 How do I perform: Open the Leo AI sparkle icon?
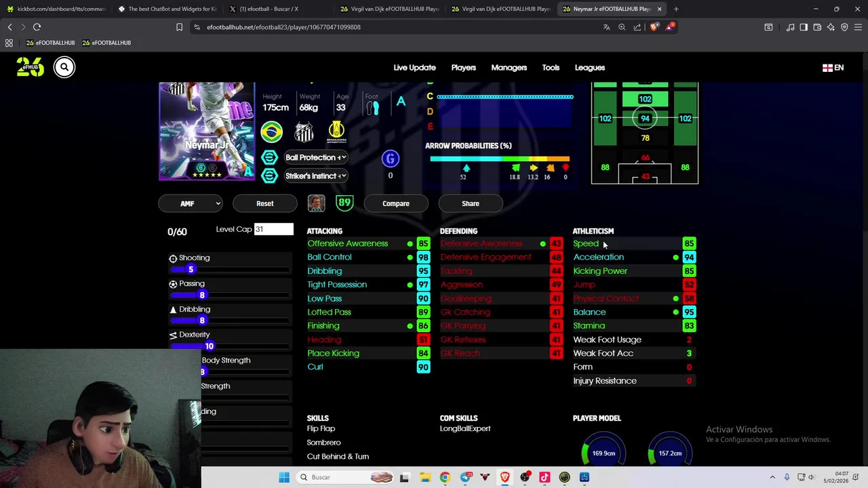[831, 27]
